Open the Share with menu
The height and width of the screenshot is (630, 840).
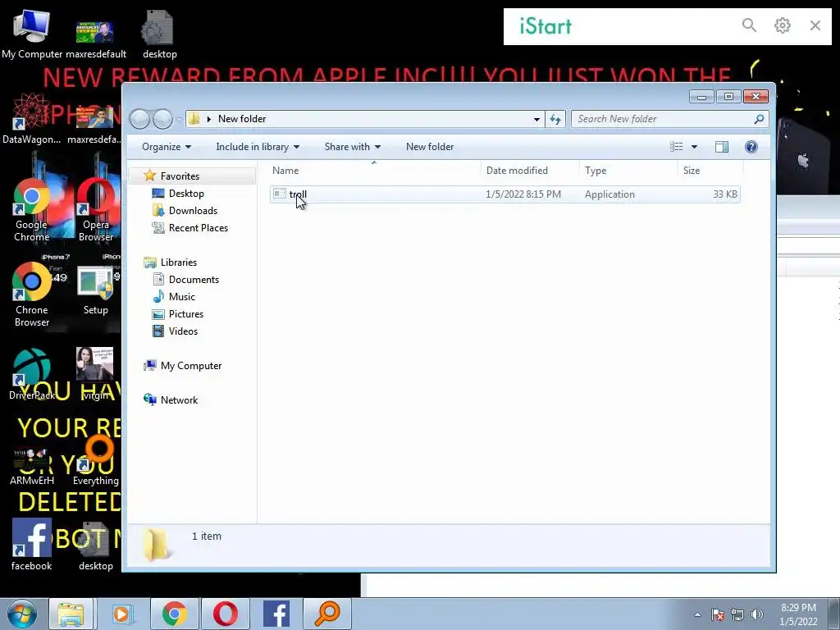[353, 147]
